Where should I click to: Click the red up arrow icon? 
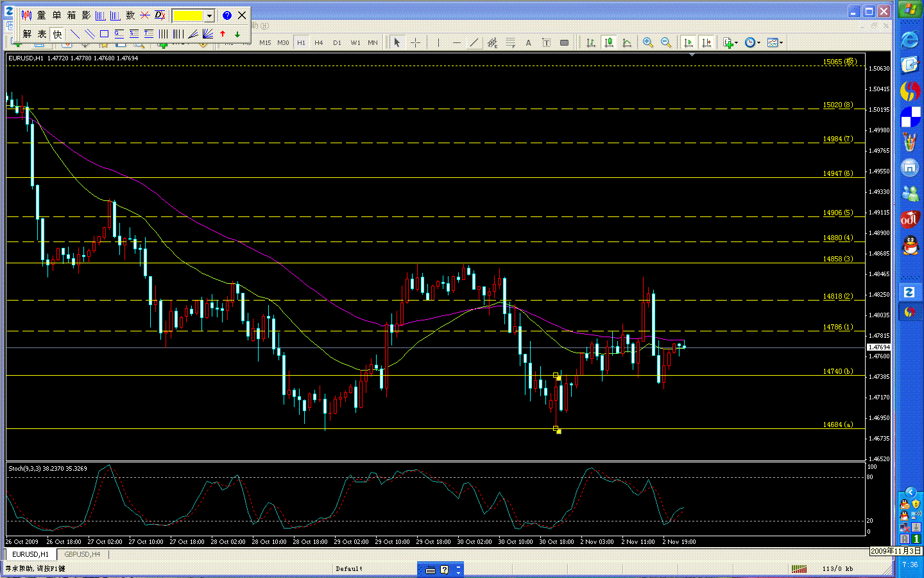(223, 34)
